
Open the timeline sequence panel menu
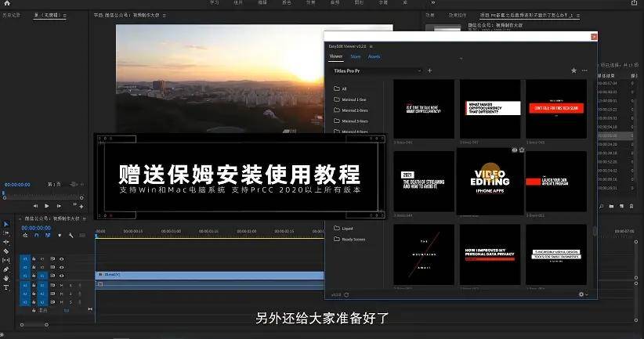pyautogui.click(x=84, y=218)
